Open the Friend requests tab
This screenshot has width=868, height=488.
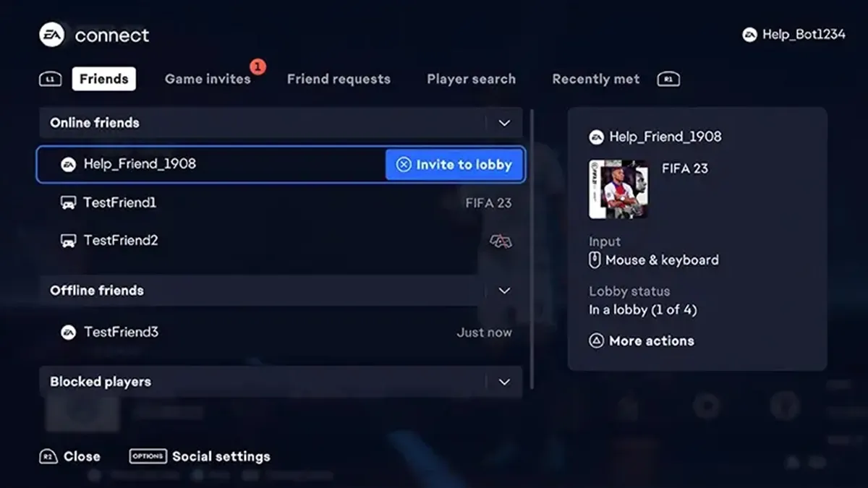[x=339, y=79]
